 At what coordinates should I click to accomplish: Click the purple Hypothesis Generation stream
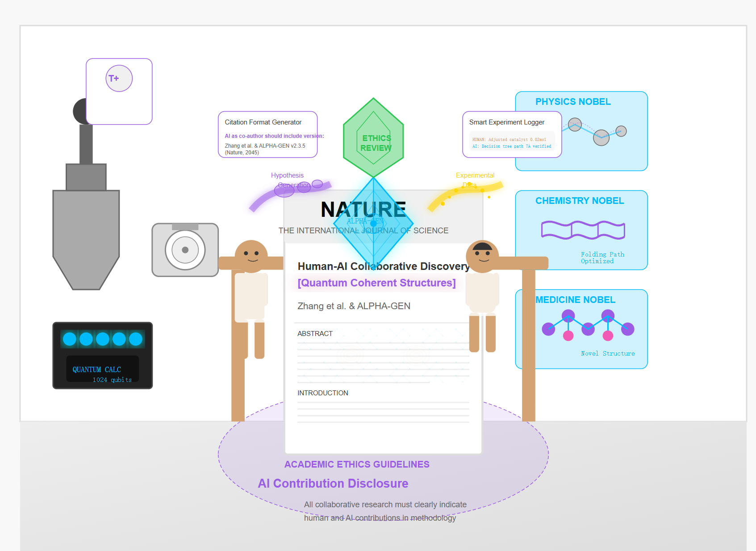coord(290,195)
